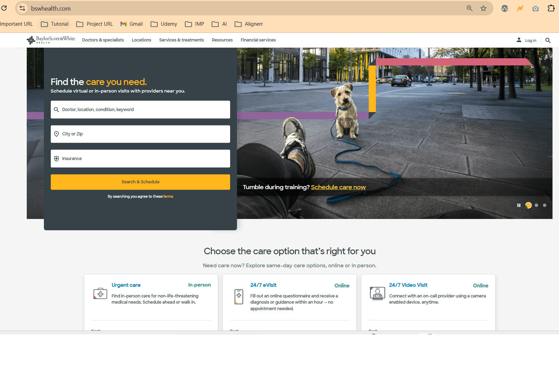Click the orange lightning extension icon
559x392 pixels.
[520, 8]
